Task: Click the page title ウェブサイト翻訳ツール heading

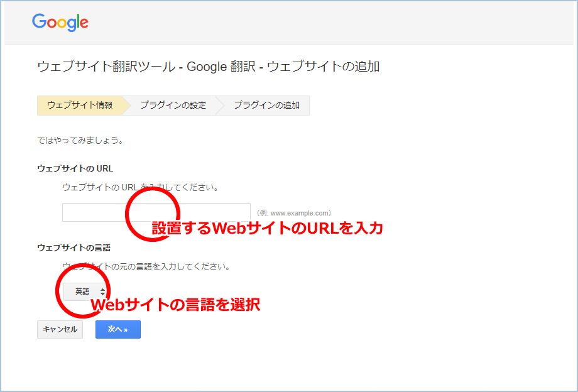Action: 209,67
